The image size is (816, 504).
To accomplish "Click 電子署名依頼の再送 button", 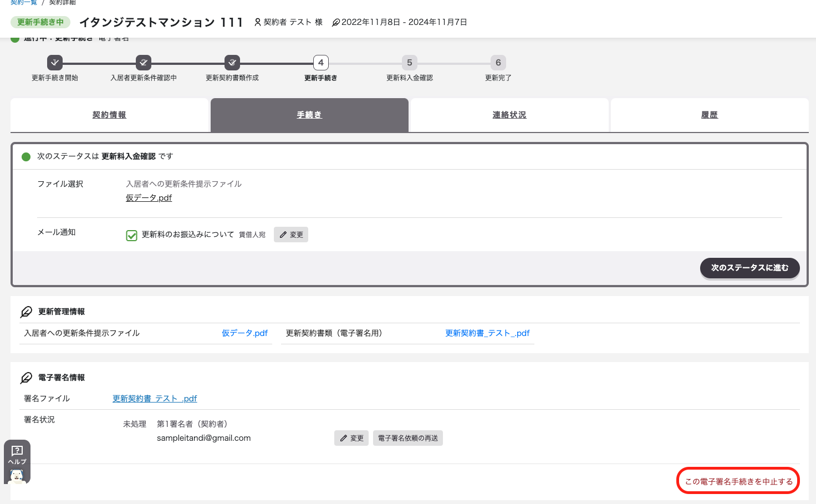I will tap(408, 438).
